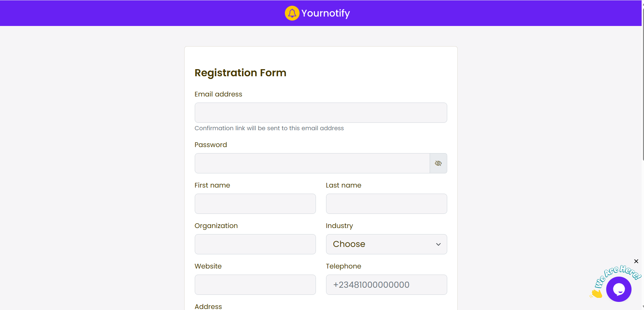The height and width of the screenshot is (310, 644).
Task: Focus the Email address field
Action: point(321,113)
